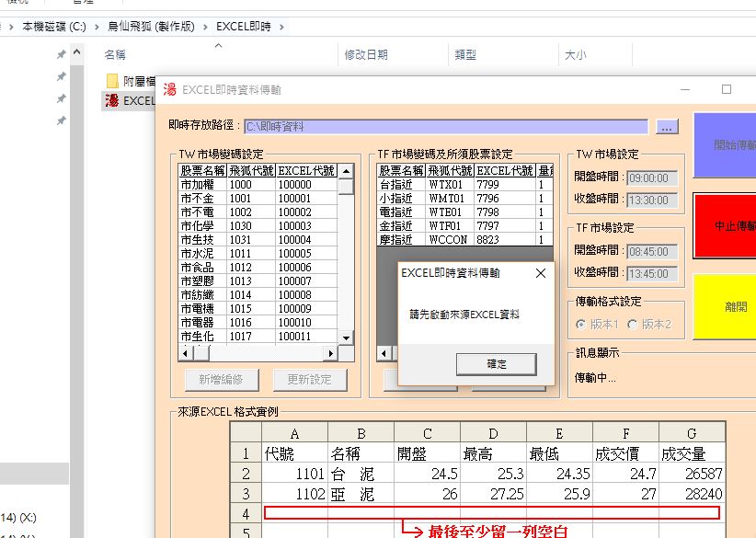Click the 更新設定 button under TW table
This screenshot has width=756, height=538.
pyautogui.click(x=310, y=380)
